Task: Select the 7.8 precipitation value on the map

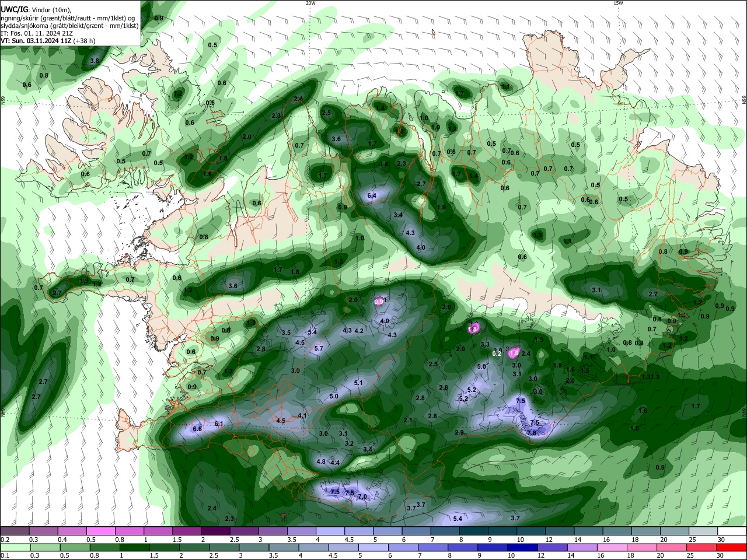Action: pos(532,433)
